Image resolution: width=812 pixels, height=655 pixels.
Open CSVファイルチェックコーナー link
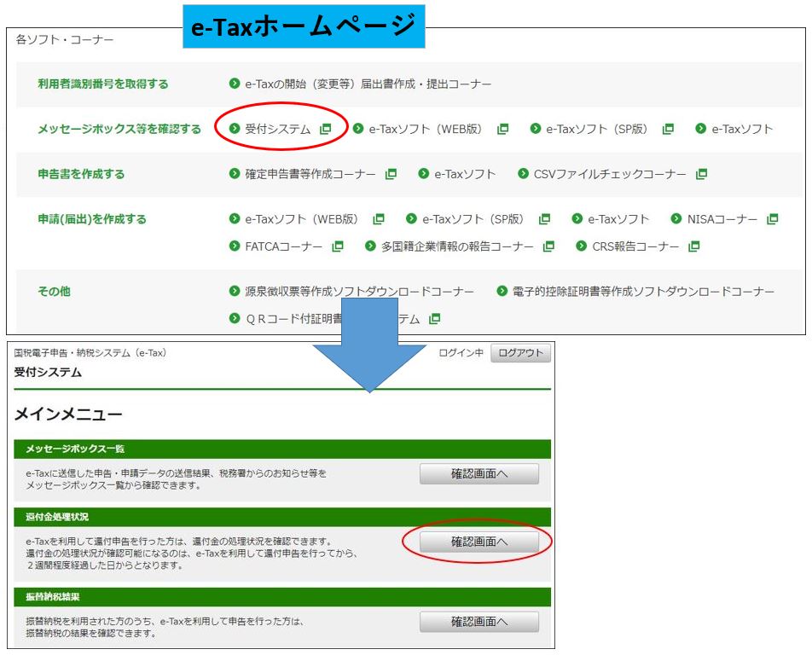[610, 174]
